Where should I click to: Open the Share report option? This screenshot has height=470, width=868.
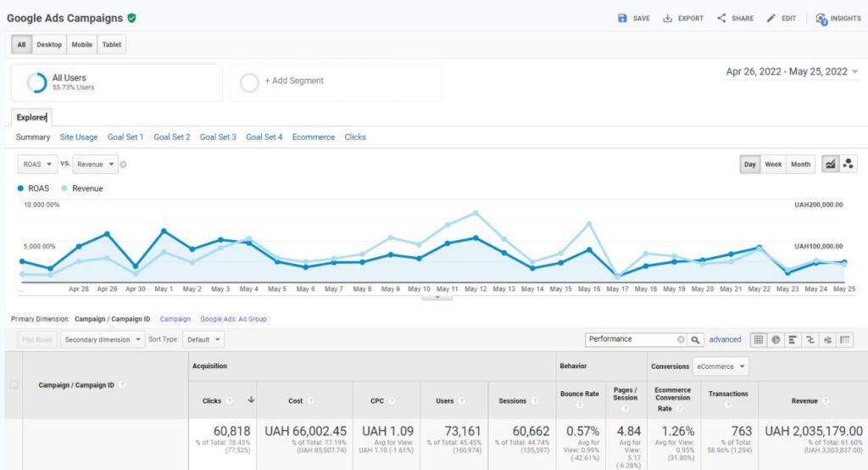tap(721, 18)
